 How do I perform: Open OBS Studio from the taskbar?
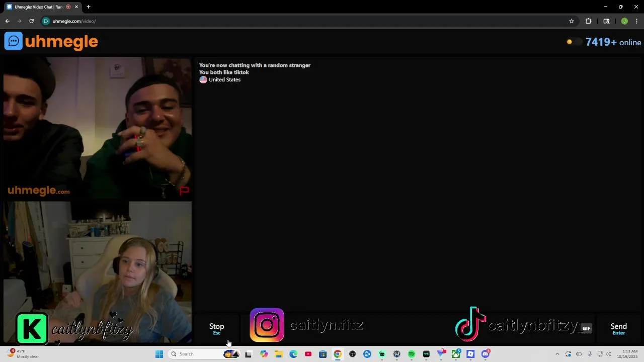(352, 354)
